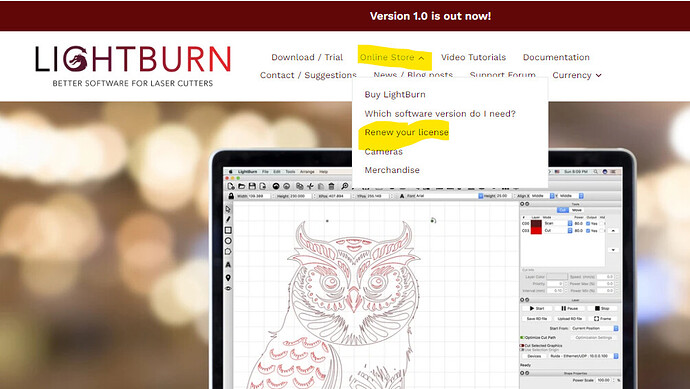Screen dimensions: 690x389
Task: Click the red C03 layer color swatch
Action: click(x=536, y=231)
